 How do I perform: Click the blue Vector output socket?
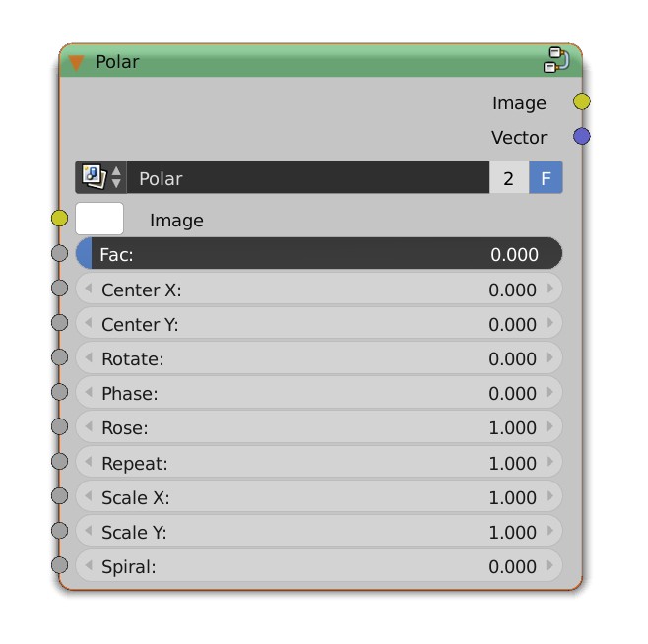click(x=582, y=137)
